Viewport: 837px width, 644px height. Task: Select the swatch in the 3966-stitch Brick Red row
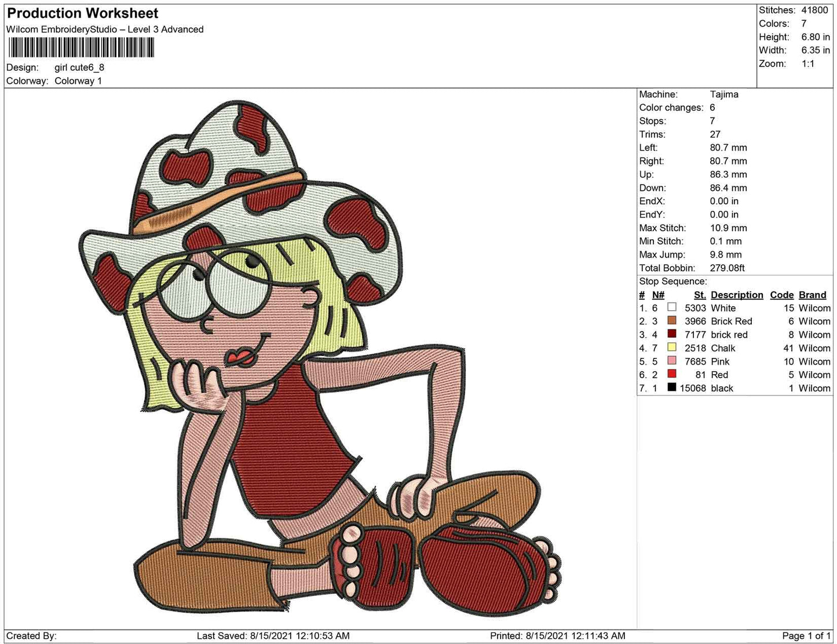[672, 321]
